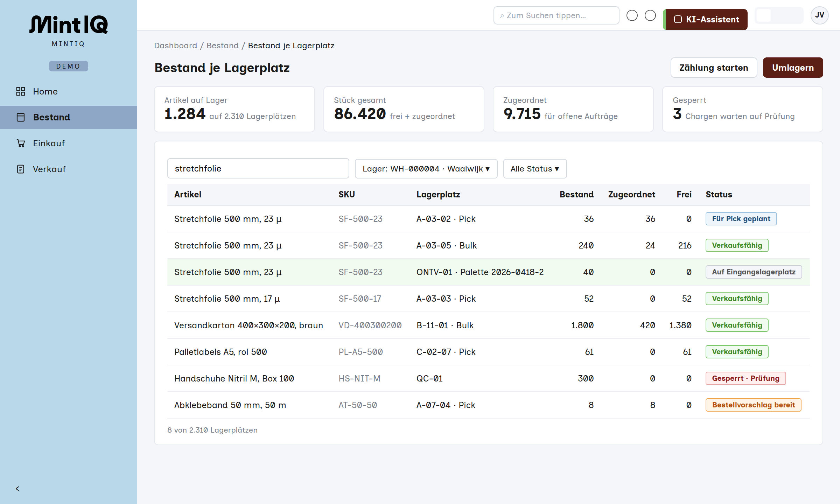Select SKU SF-500-17 cell
Viewport: 840px width, 504px height.
click(x=360, y=299)
